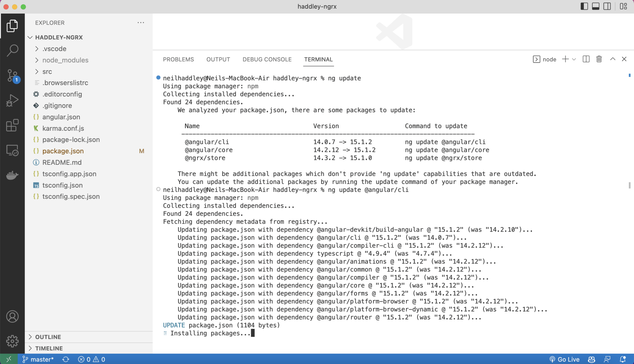Expand the src folder
Screen dimensions: 634x364
click(37, 72)
